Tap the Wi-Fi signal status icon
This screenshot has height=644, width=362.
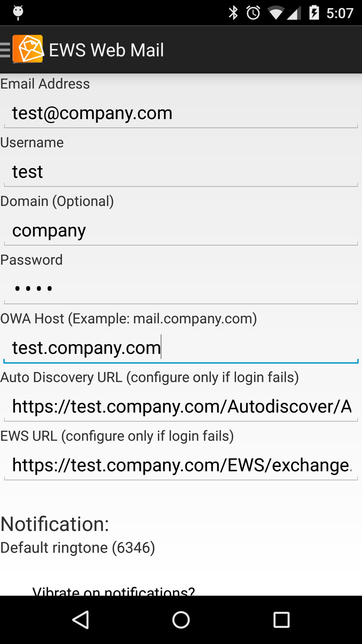click(x=276, y=13)
